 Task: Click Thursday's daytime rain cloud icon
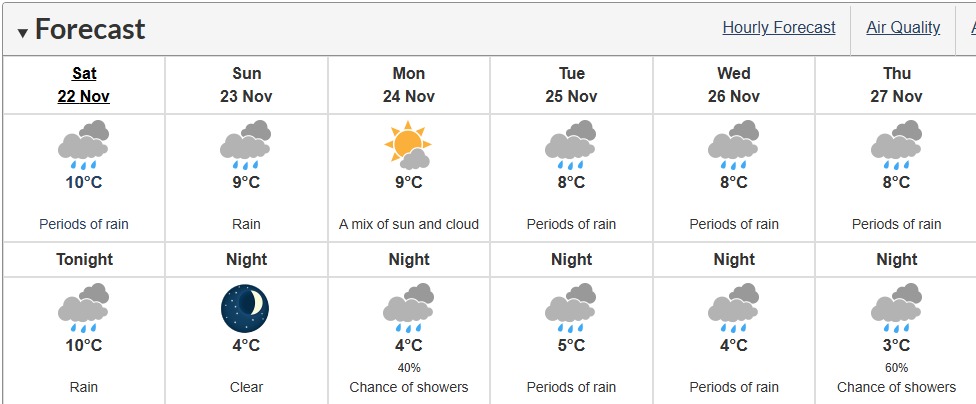896,145
